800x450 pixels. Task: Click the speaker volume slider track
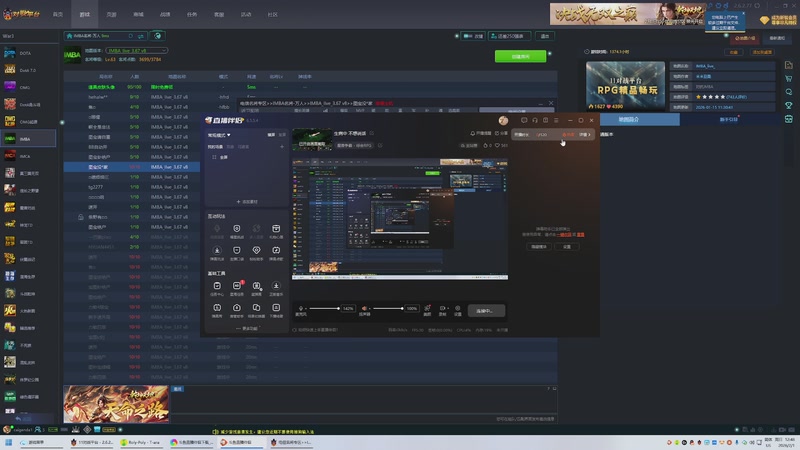pos(387,308)
